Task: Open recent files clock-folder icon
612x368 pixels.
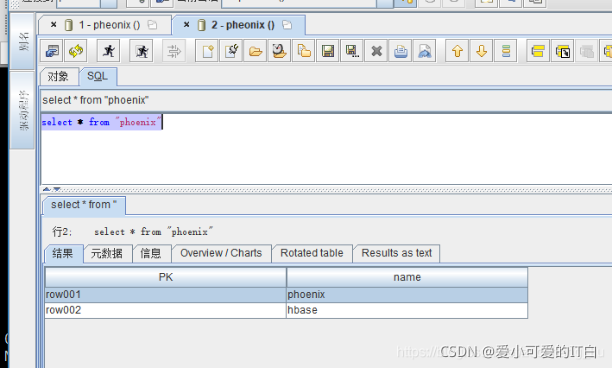Action: click(279, 51)
